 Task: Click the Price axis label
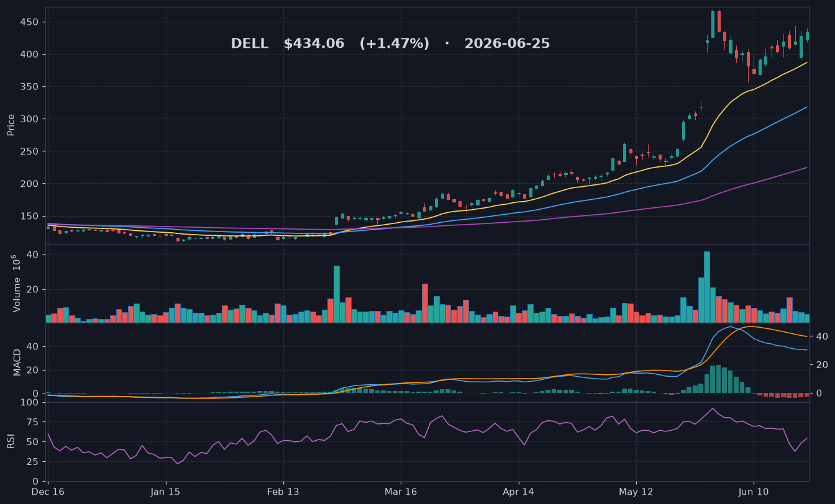pyautogui.click(x=11, y=125)
